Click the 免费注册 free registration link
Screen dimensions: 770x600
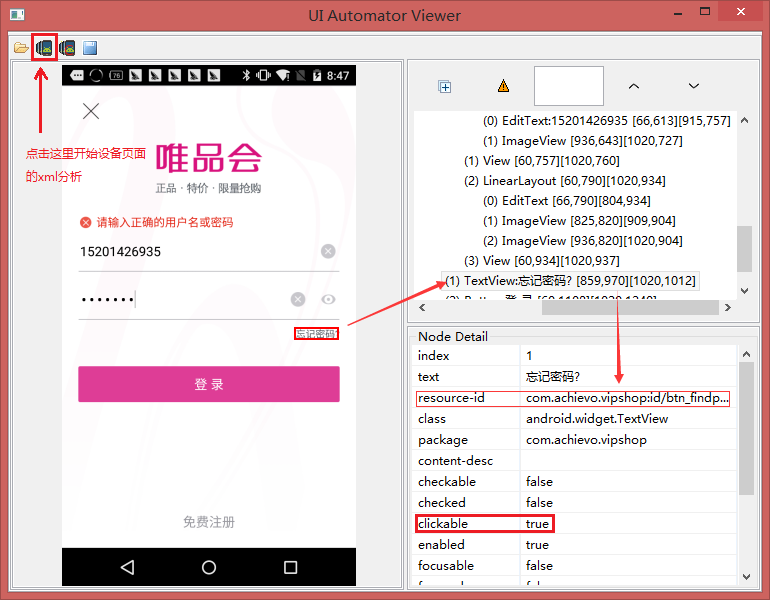pyautogui.click(x=208, y=522)
